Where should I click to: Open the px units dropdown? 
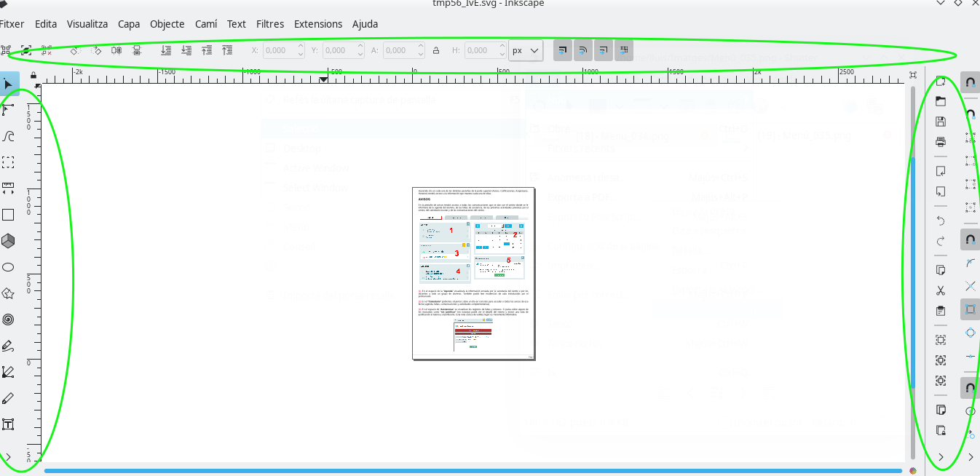(526, 50)
